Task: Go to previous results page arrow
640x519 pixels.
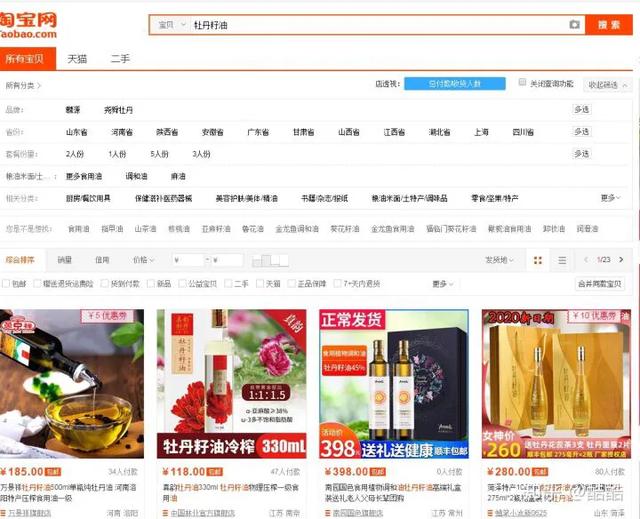Action: point(586,260)
